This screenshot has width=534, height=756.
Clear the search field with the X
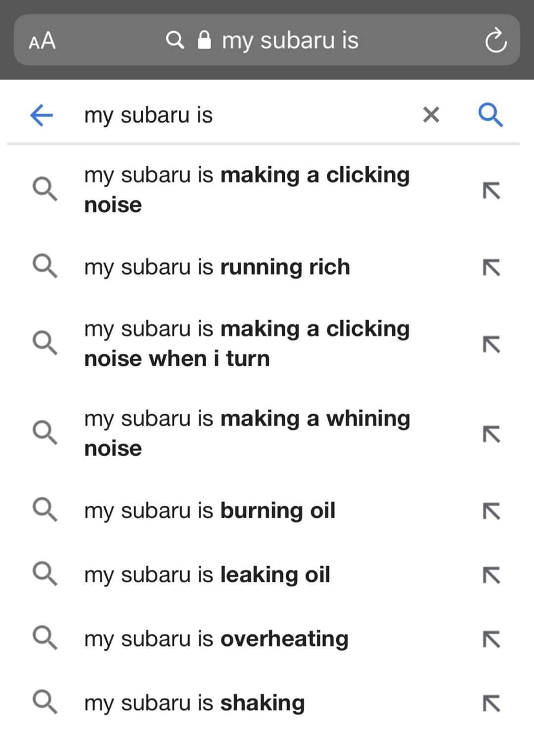(431, 115)
